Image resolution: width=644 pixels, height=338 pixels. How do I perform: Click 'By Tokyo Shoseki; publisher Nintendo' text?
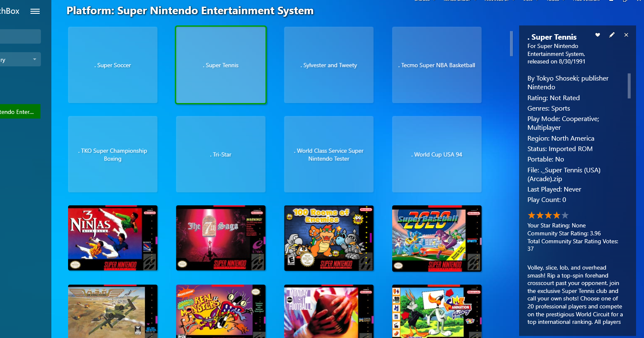point(568,83)
